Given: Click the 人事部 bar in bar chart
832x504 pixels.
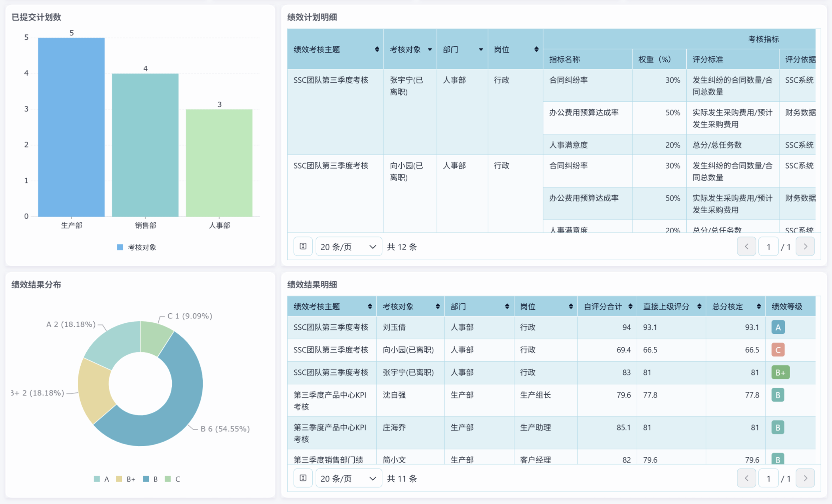Looking at the screenshot, I should pos(219,163).
